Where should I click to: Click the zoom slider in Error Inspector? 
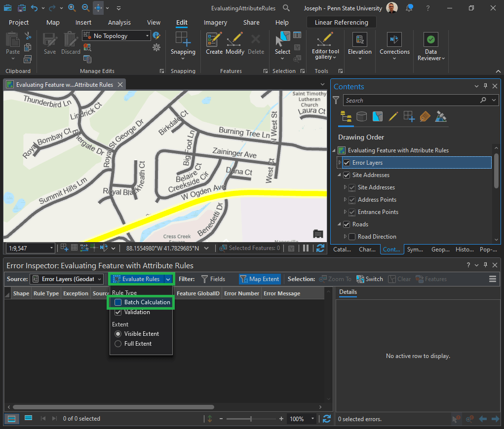point(251,419)
